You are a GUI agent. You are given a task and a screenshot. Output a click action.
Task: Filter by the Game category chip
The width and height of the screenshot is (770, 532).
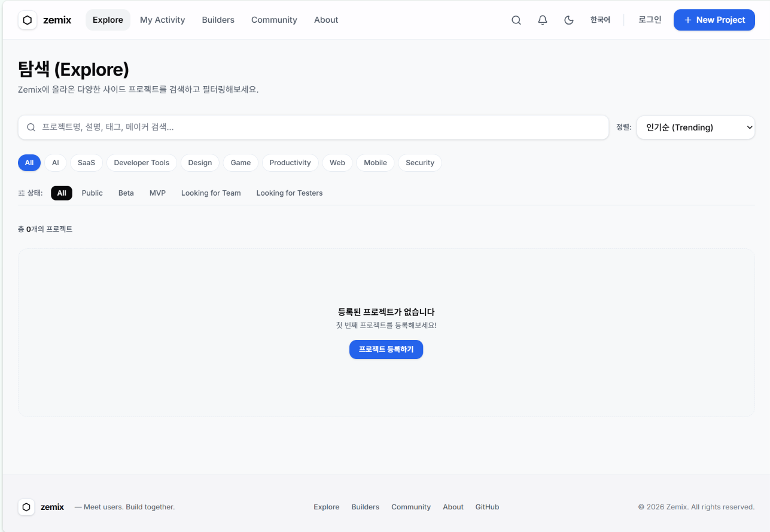coord(241,163)
